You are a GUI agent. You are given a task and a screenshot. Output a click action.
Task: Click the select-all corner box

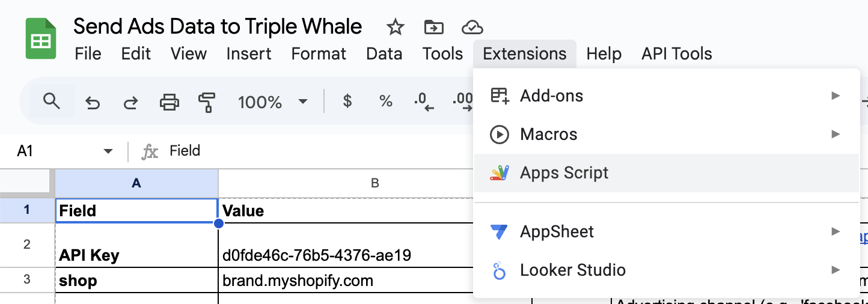(27, 183)
